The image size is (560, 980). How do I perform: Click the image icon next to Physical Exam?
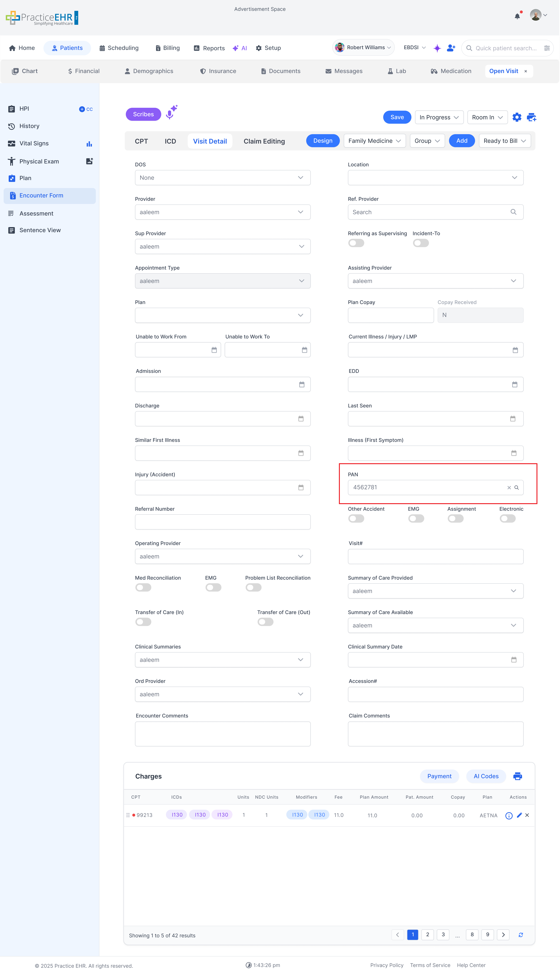click(x=89, y=161)
